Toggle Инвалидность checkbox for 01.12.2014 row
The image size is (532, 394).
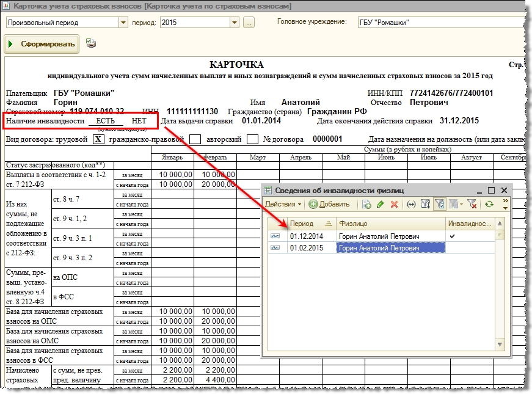point(452,236)
